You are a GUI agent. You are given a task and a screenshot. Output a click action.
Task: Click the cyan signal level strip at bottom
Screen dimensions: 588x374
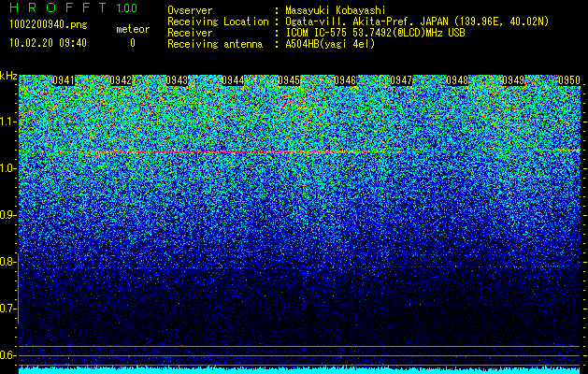click(x=299, y=370)
